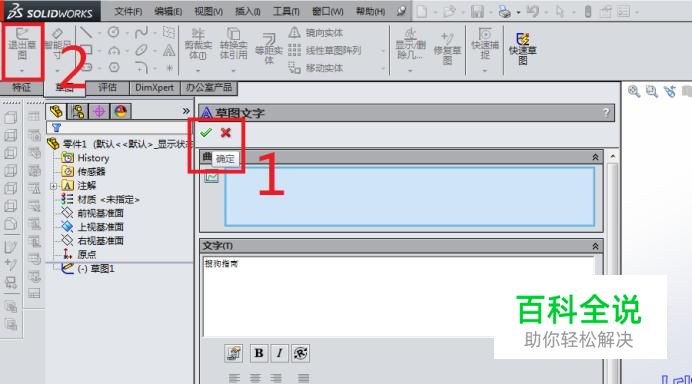Viewport: 692px width, 384px height.
Task: Toggle the 快速捕捉 quick snaps button
Action: [x=485, y=44]
